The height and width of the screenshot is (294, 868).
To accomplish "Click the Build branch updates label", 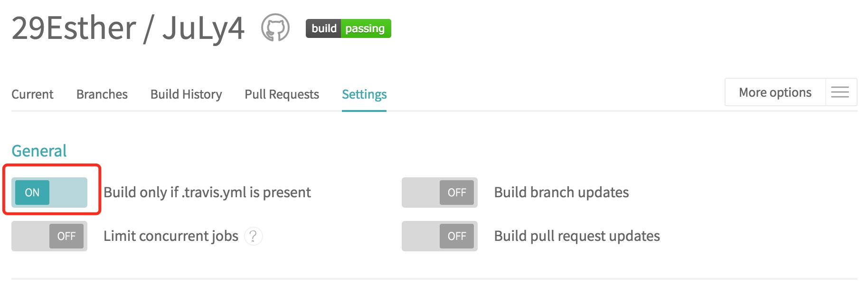I will pyautogui.click(x=561, y=193).
